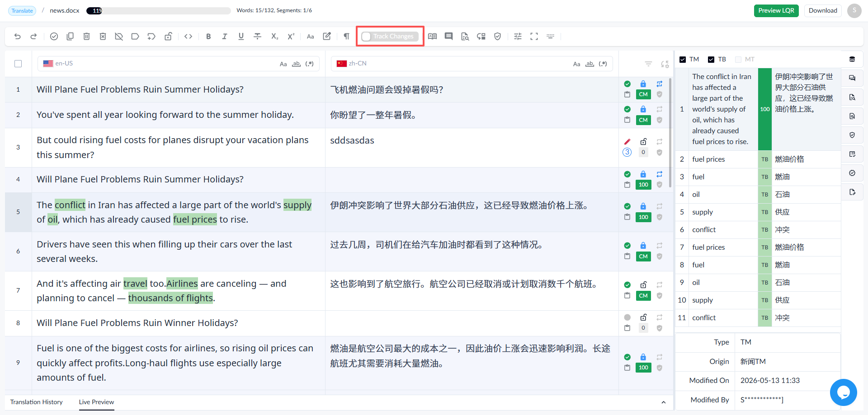This screenshot has width=868, height=415.
Task: Enable the MT checkbox
Action: 738,60
